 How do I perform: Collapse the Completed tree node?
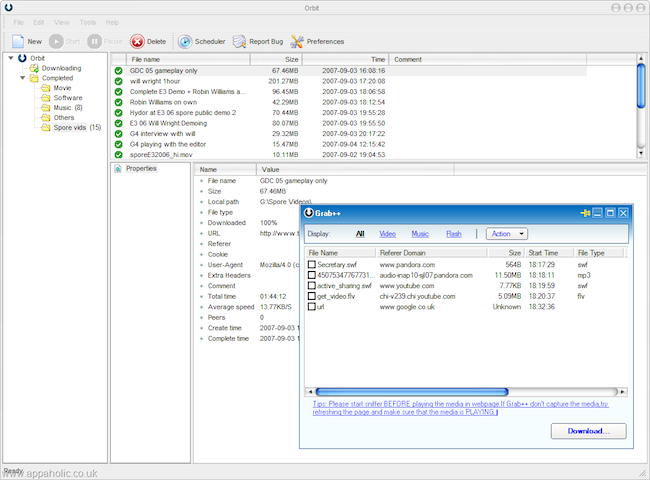(x=23, y=78)
